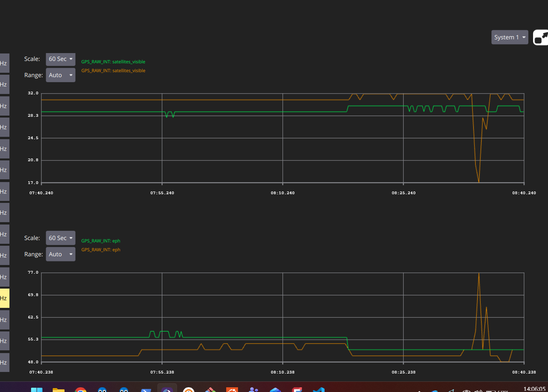Expand Range dropdown above satellites_visible chart

[61, 75]
